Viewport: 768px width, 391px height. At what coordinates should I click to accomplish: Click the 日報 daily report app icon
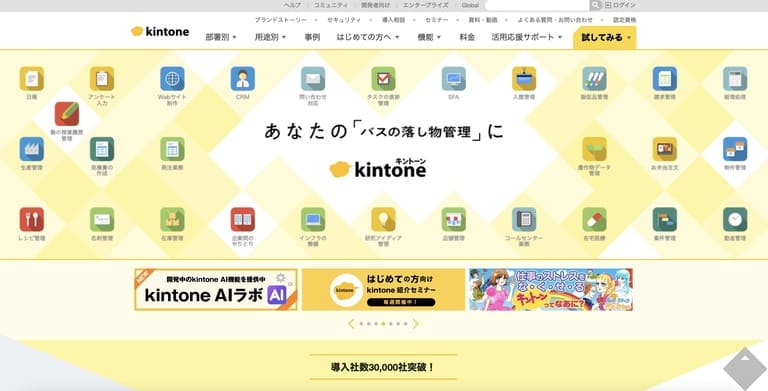tap(32, 78)
